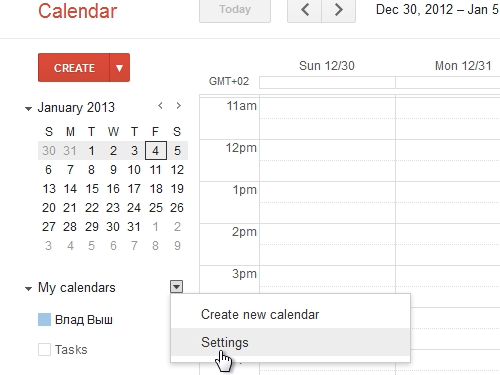Toggle the Влад Выш calendar color box
This screenshot has width=500, height=375.
pyautogui.click(x=44, y=319)
